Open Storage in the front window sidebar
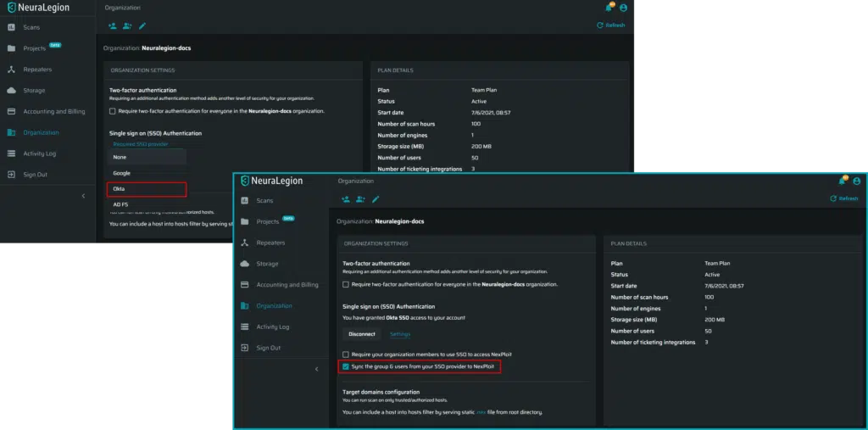The height and width of the screenshot is (430, 868). pyautogui.click(x=267, y=264)
